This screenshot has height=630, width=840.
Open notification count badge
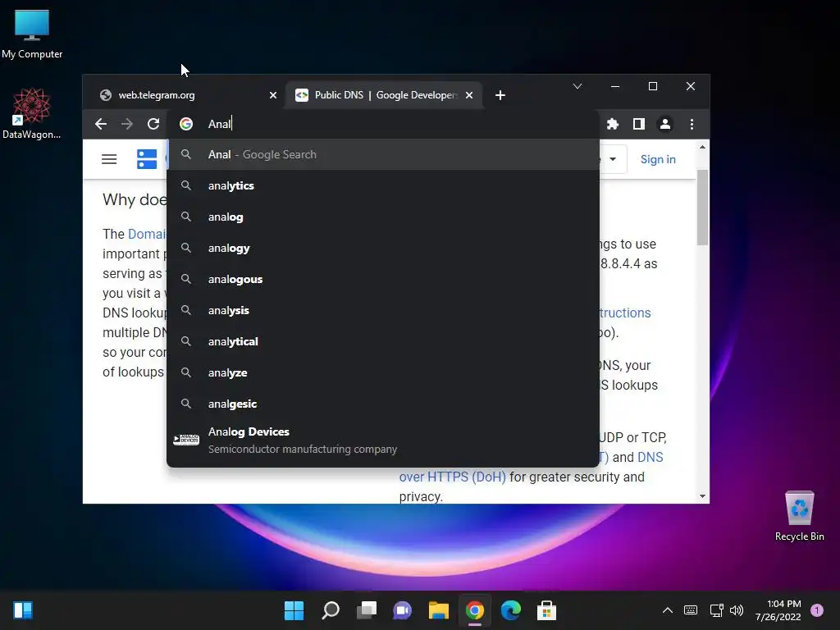817,610
